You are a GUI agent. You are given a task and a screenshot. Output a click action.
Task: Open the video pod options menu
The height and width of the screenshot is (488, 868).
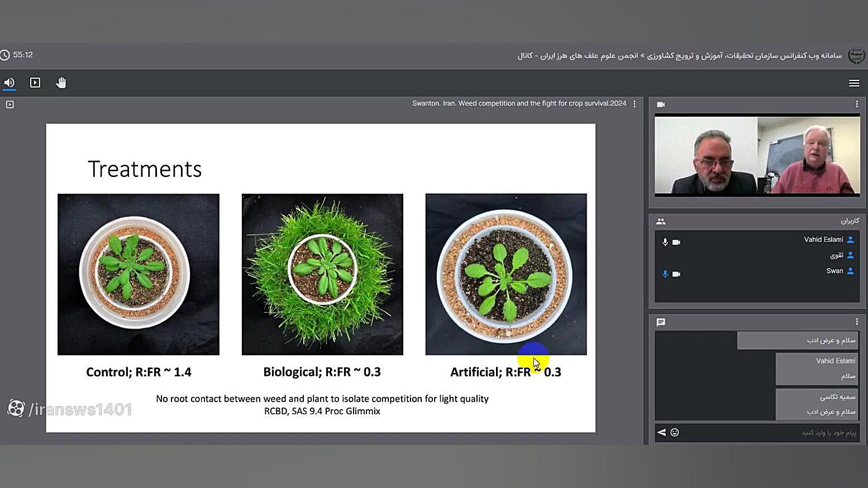[857, 104]
